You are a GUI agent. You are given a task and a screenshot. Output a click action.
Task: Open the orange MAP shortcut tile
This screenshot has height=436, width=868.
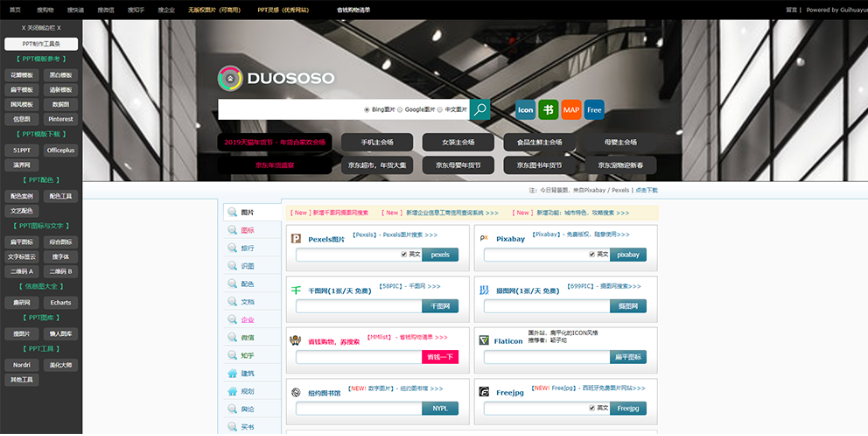coord(571,109)
